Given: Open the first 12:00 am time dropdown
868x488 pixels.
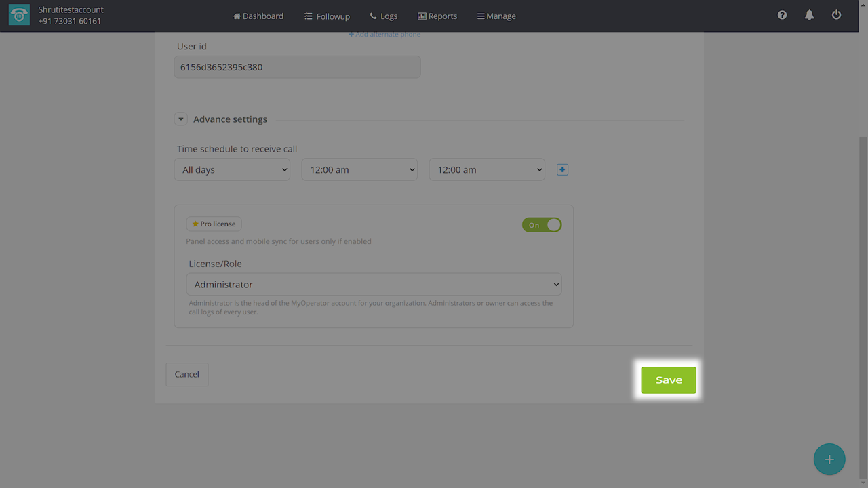Looking at the screenshot, I should (359, 169).
